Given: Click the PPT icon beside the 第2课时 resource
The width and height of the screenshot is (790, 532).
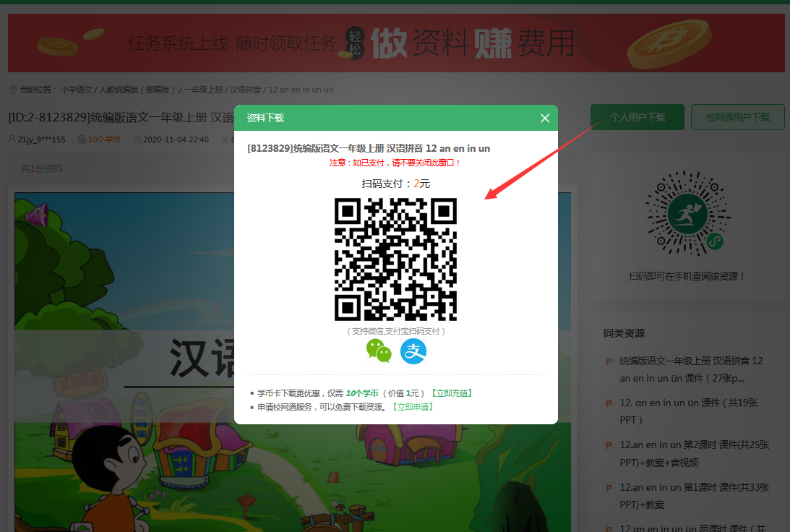Looking at the screenshot, I should [x=609, y=445].
